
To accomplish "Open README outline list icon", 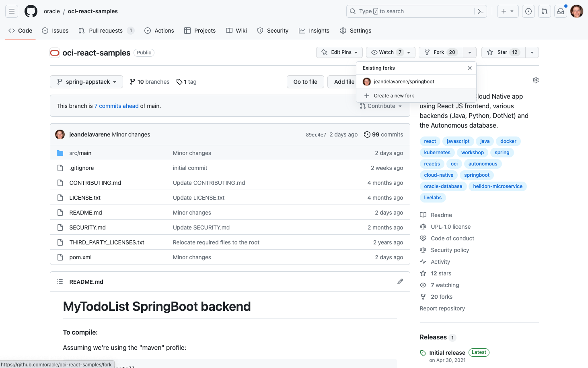I will coord(60,281).
